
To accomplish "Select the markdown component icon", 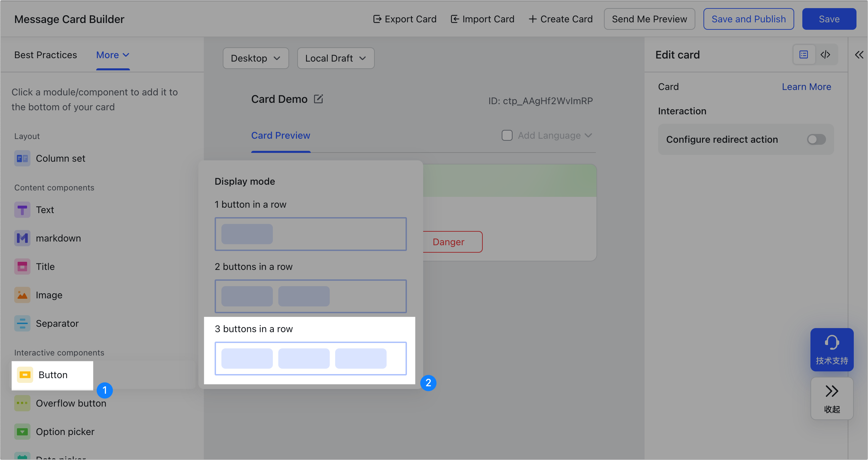I will [22, 238].
